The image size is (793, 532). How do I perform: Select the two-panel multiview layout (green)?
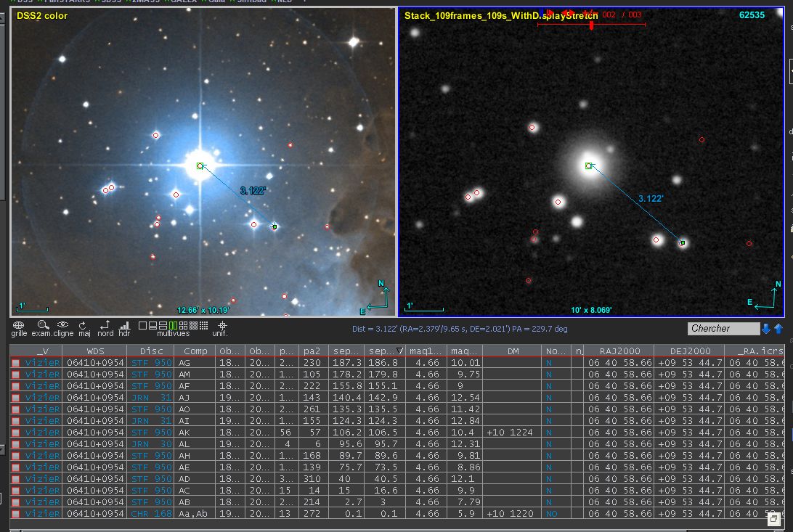tap(173, 326)
